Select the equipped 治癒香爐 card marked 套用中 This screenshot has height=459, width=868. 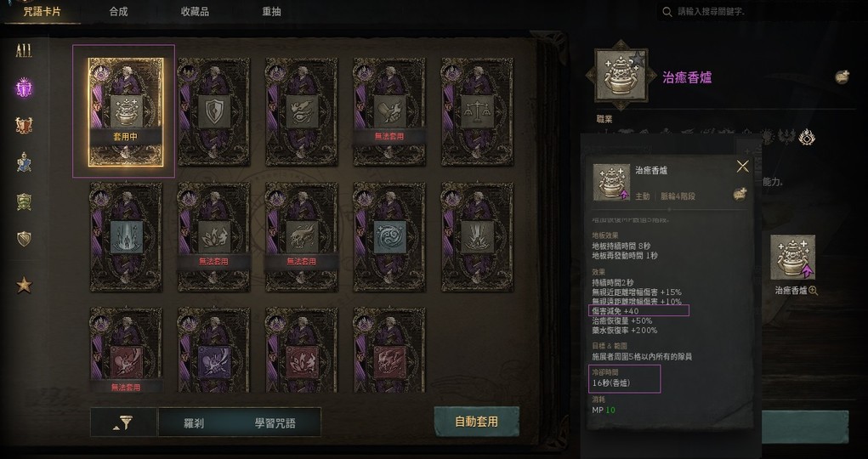pos(126,112)
